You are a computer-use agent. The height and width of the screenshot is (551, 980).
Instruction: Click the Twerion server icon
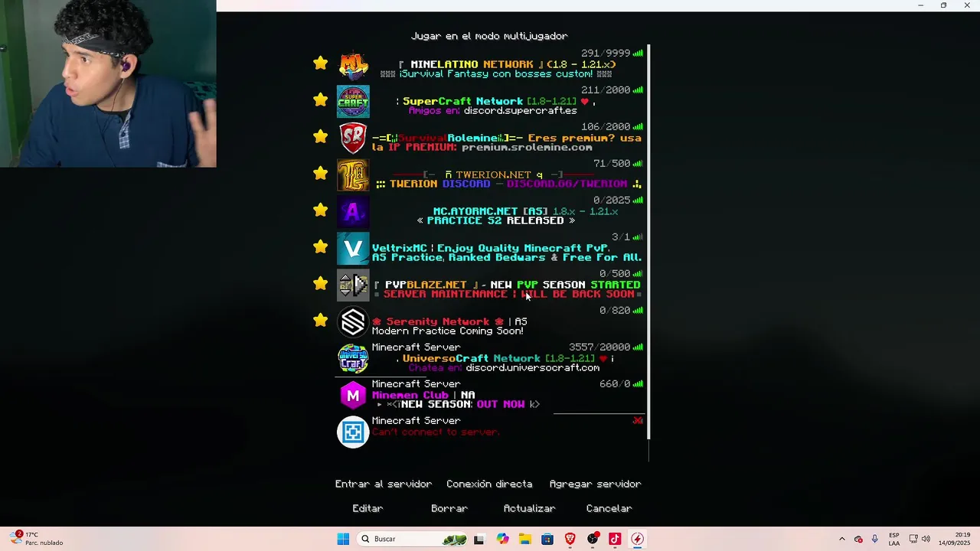tap(353, 174)
